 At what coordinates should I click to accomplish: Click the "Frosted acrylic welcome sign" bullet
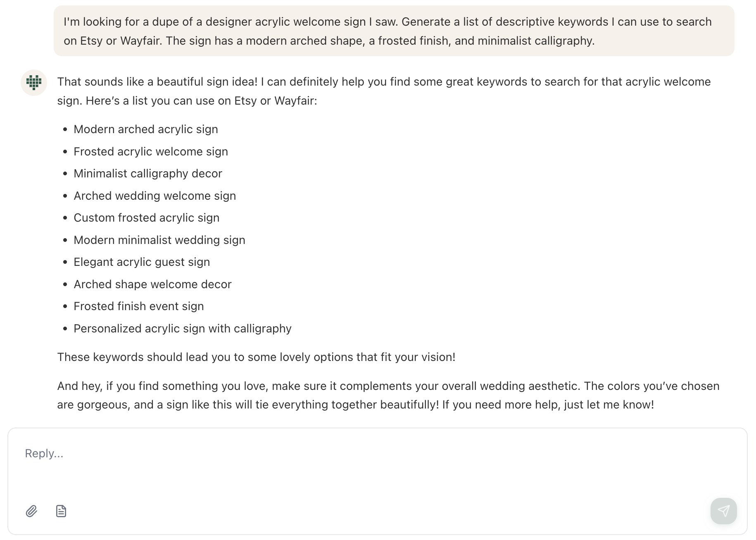(x=150, y=152)
